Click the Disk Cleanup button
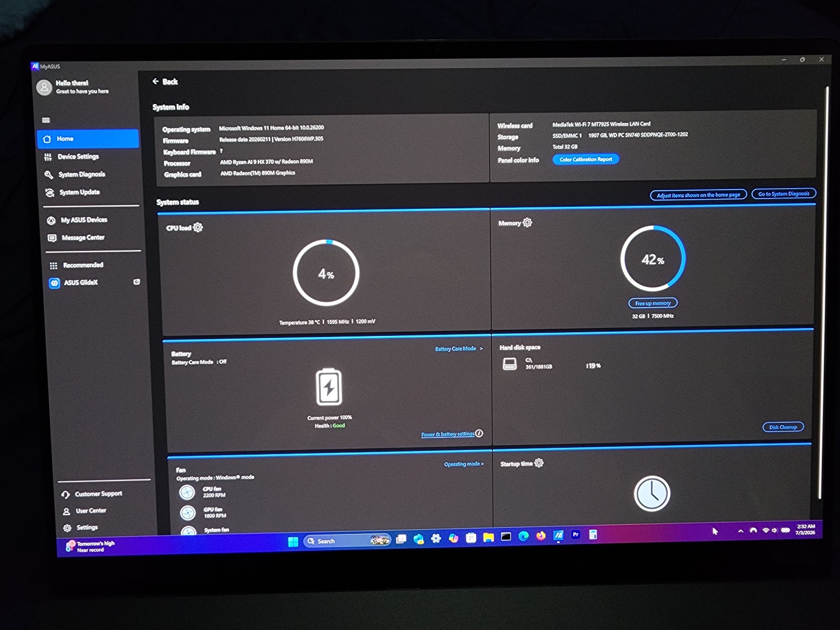Viewport: 840px width, 630px height. [783, 427]
